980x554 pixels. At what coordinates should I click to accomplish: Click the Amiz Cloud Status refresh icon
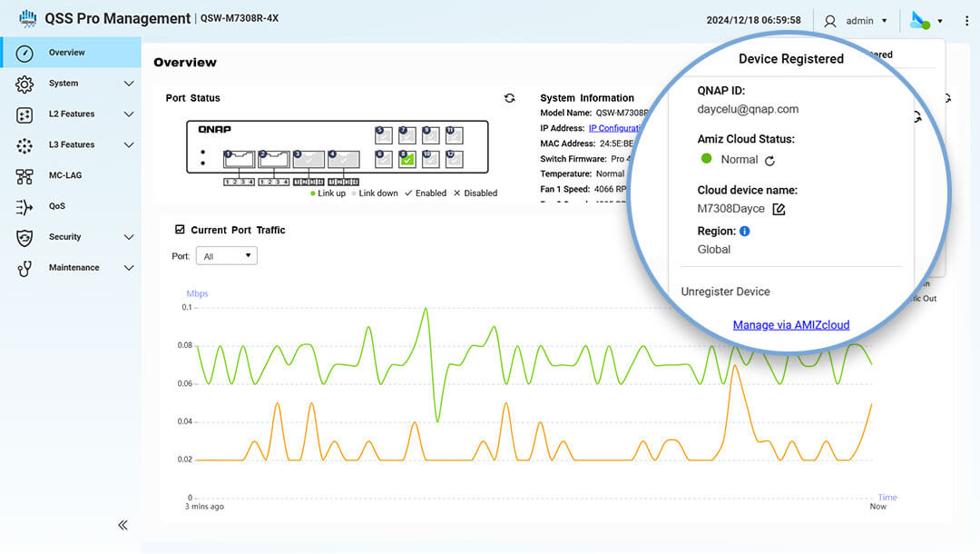coord(770,161)
